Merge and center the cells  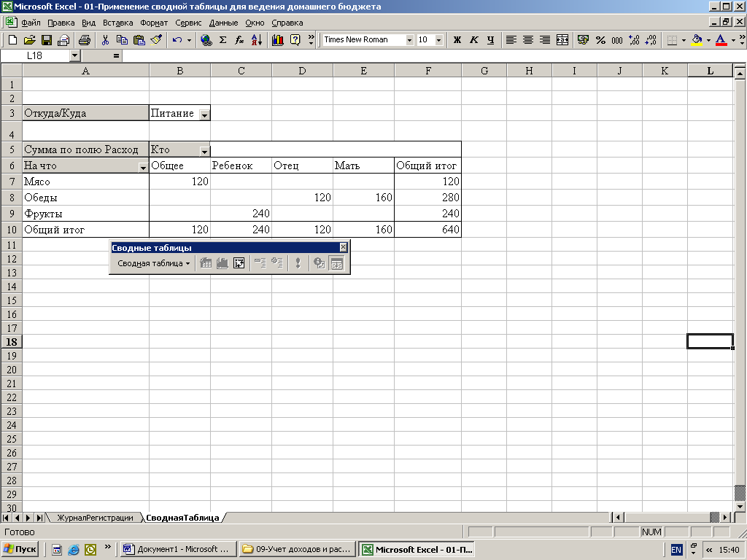tap(562, 40)
